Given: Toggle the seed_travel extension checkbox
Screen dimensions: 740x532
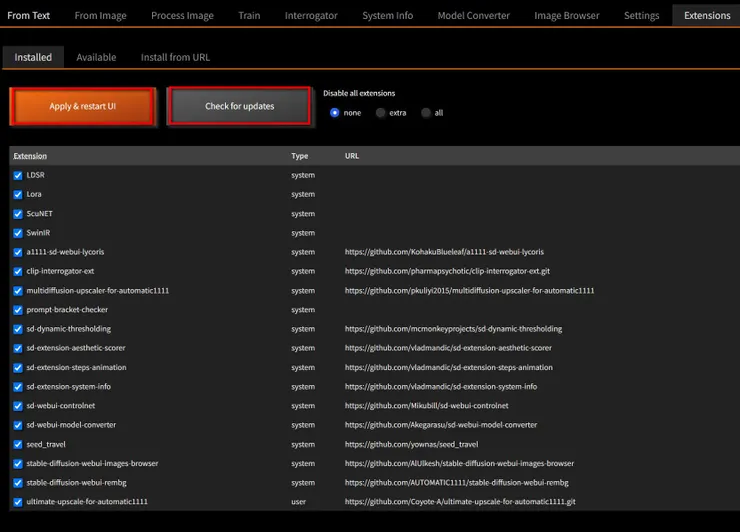Looking at the screenshot, I should tap(18, 444).
